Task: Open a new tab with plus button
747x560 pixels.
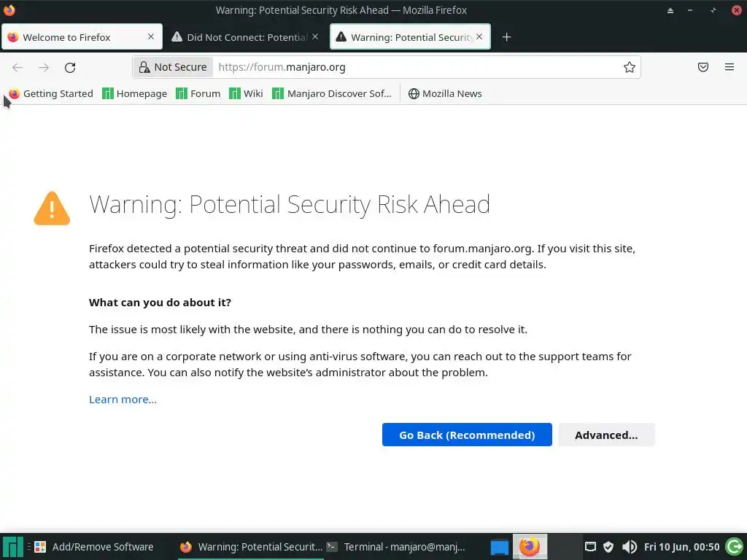Action: pyautogui.click(x=506, y=37)
